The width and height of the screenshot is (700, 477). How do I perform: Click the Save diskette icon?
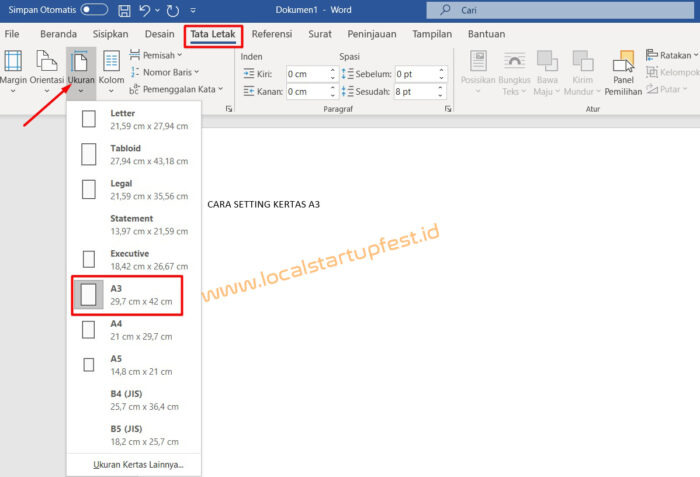click(x=124, y=10)
